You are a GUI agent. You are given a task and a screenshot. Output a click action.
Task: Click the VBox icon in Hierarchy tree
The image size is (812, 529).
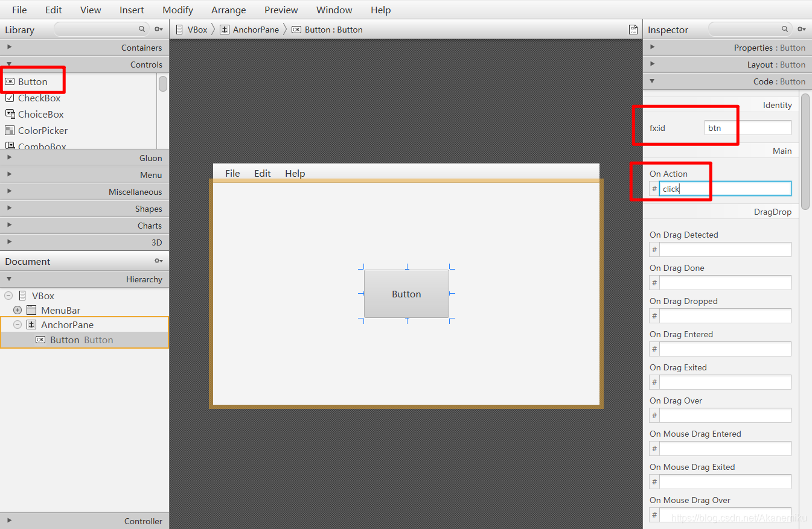(22, 296)
